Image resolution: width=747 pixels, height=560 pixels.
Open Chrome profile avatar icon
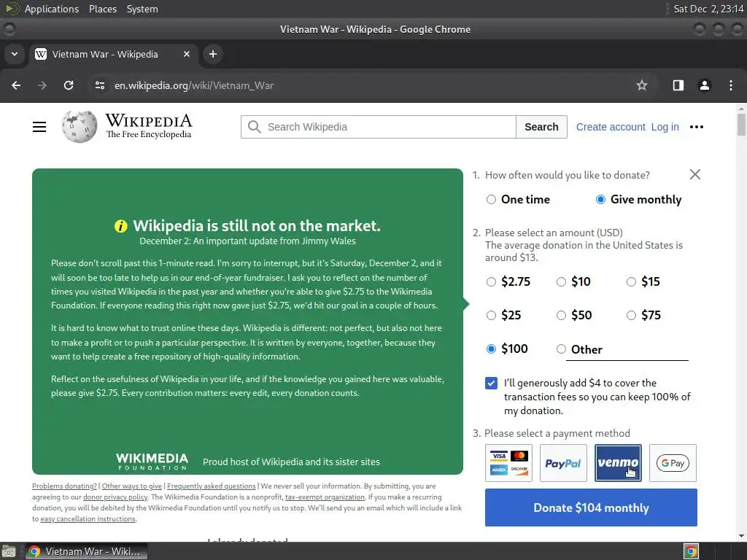pyautogui.click(x=704, y=85)
